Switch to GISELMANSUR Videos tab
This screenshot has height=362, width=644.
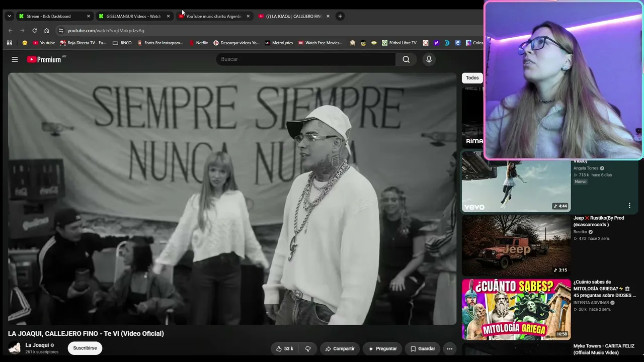pyautogui.click(x=134, y=16)
